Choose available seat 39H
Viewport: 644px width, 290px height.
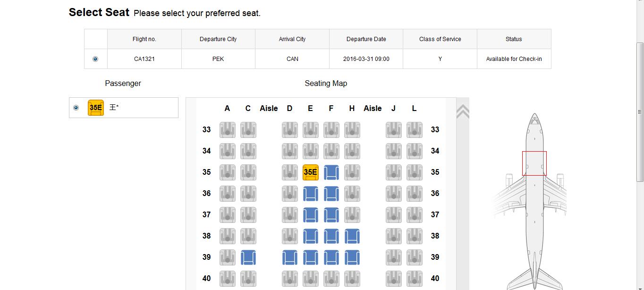tap(352, 257)
